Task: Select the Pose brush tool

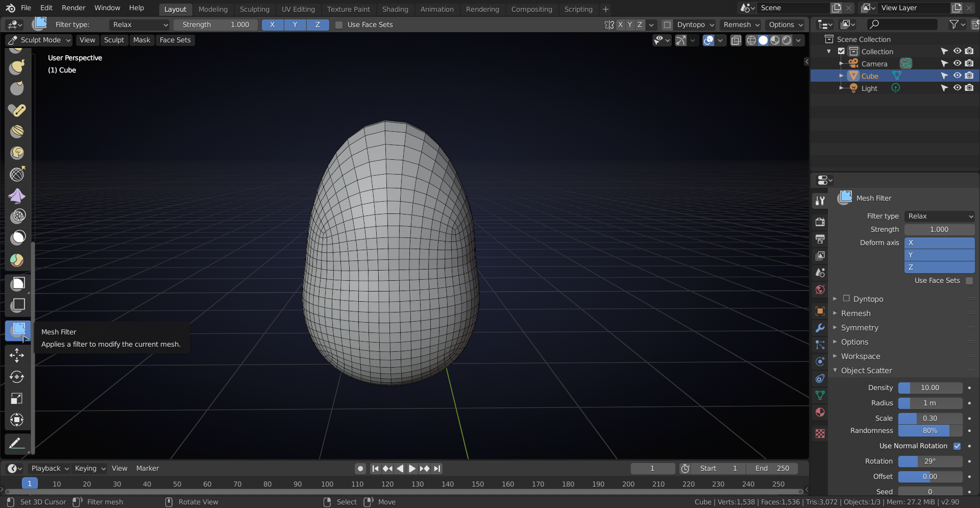Action: pos(17,110)
